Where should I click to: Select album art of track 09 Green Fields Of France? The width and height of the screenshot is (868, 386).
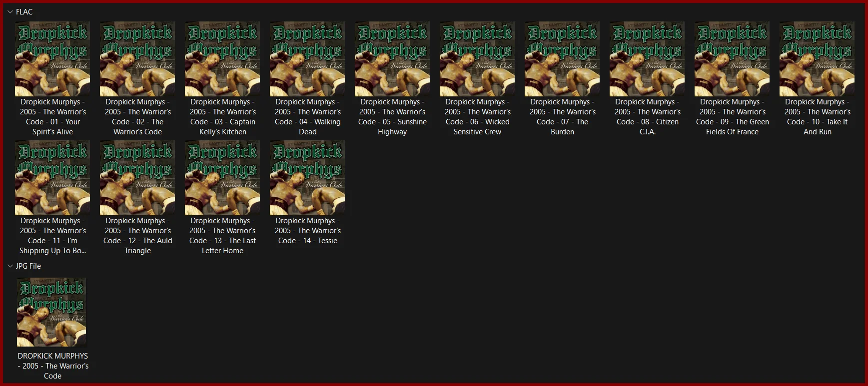pyautogui.click(x=732, y=59)
